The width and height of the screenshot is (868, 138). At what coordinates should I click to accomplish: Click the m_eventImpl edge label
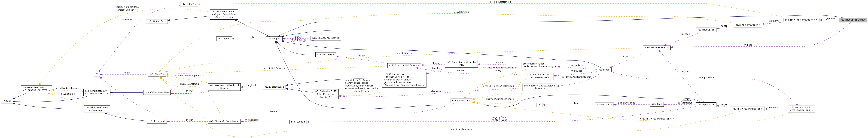pyautogui.click(x=252, y=120)
